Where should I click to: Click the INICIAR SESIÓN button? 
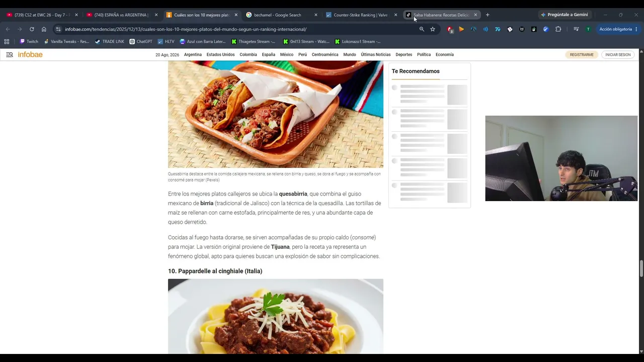click(618, 54)
